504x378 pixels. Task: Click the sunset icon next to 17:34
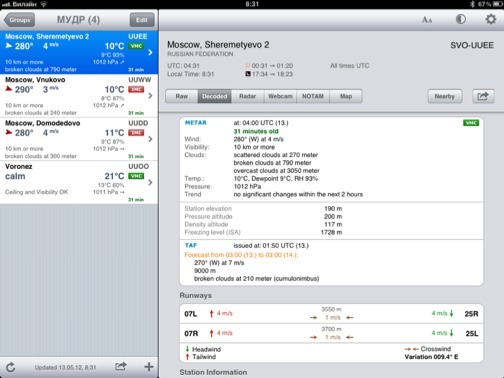(248, 74)
